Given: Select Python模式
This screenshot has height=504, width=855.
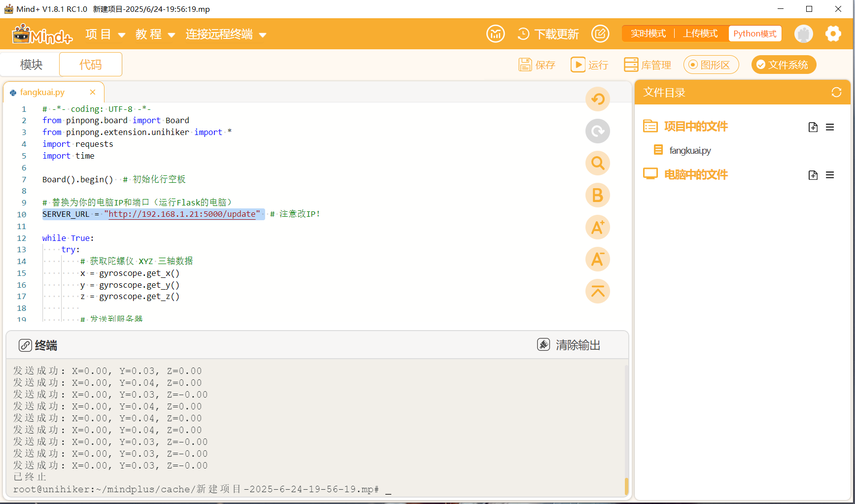Looking at the screenshot, I should [755, 34].
